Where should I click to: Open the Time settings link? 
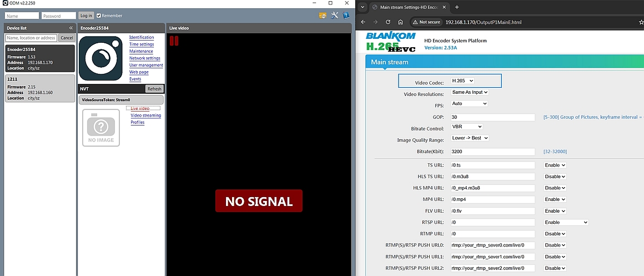[142, 44]
